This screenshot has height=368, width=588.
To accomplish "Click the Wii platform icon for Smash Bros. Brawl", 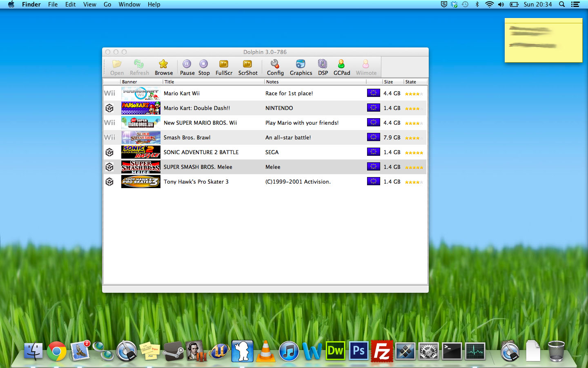I will pyautogui.click(x=109, y=137).
